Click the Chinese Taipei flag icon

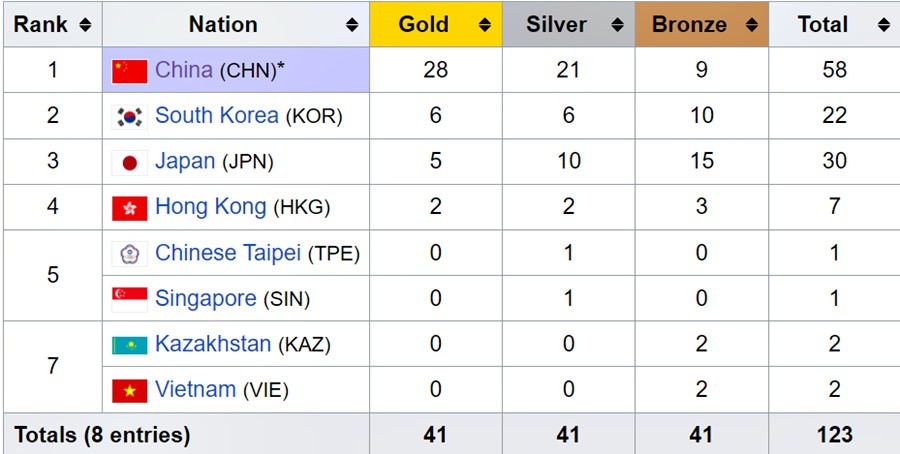tap(129, 254)
